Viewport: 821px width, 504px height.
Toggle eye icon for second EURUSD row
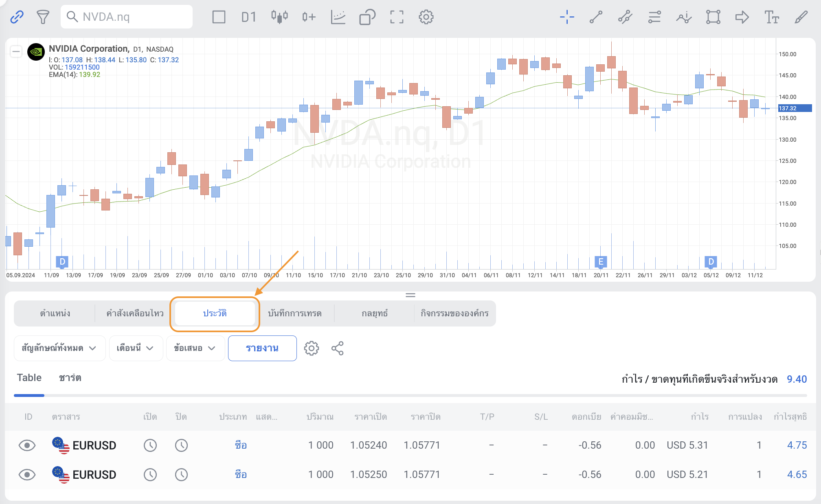[27, 475]
